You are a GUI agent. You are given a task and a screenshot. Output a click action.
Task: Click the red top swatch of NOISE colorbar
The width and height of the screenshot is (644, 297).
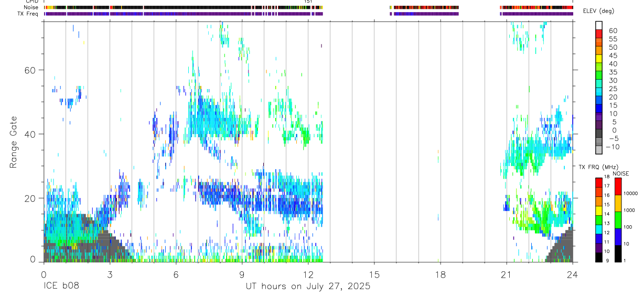618,186
